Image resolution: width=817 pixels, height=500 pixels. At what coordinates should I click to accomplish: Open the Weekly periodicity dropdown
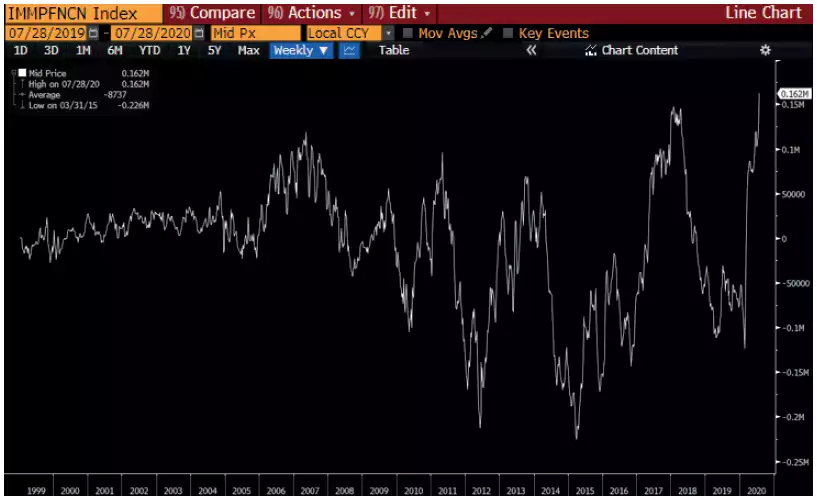pyautogui.click(x=301, y=51)
